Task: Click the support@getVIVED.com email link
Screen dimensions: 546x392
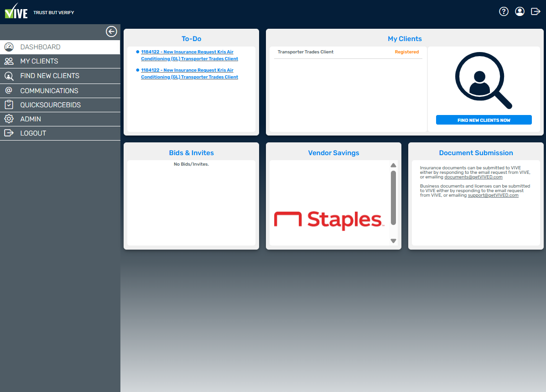Action: tap(493, 195)
